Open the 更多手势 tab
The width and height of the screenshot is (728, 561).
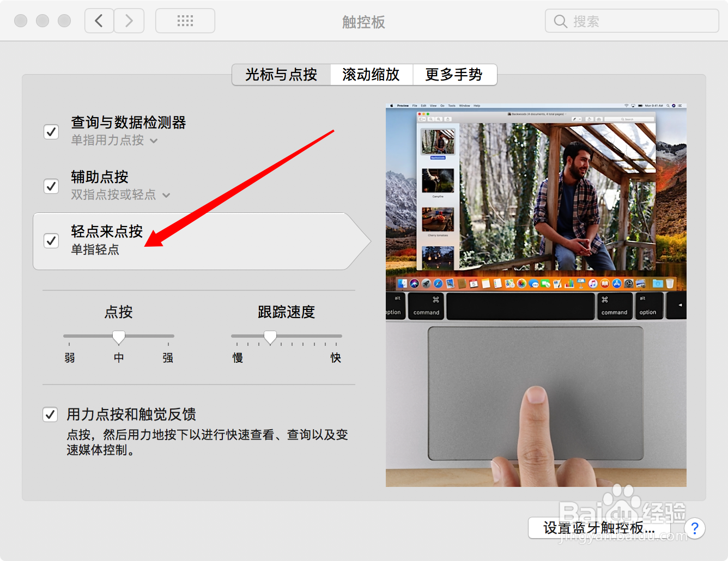coord(455,75)
